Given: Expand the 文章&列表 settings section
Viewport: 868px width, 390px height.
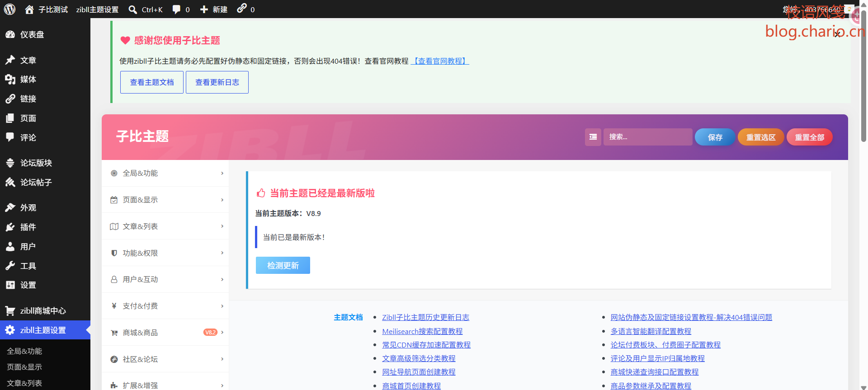Looking at the screenshot, I should point(165,226).
